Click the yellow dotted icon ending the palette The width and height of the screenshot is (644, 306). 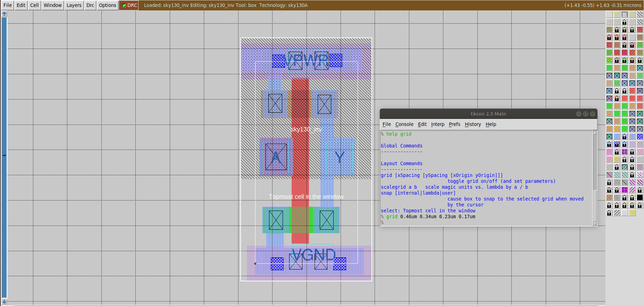(632, 213)
